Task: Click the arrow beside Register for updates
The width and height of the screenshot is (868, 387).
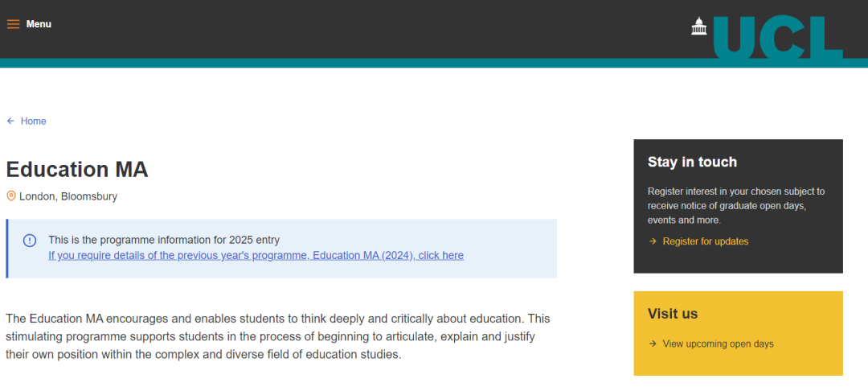Action: point(653,241)
